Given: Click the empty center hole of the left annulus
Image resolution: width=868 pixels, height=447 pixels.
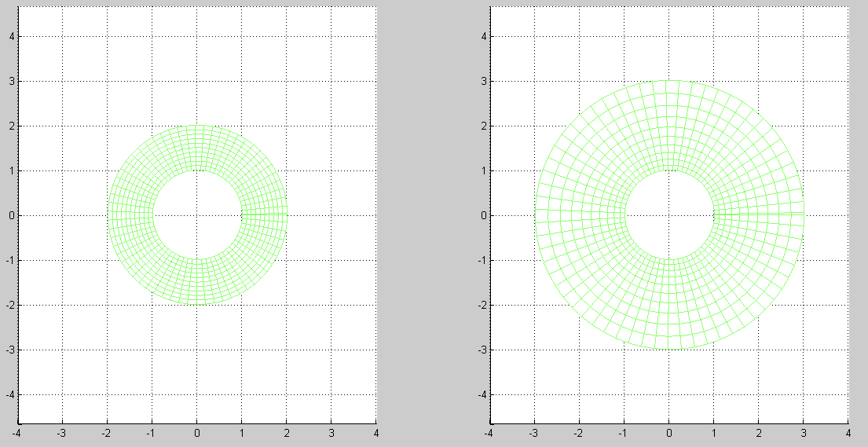Looking at the screenshot, I should pos(197,214).
